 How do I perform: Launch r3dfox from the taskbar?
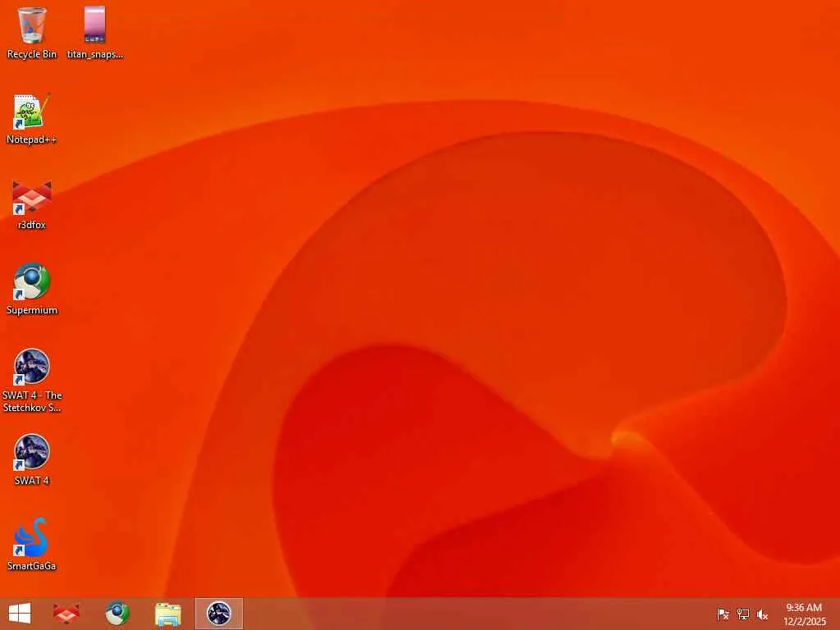(66, 614)
